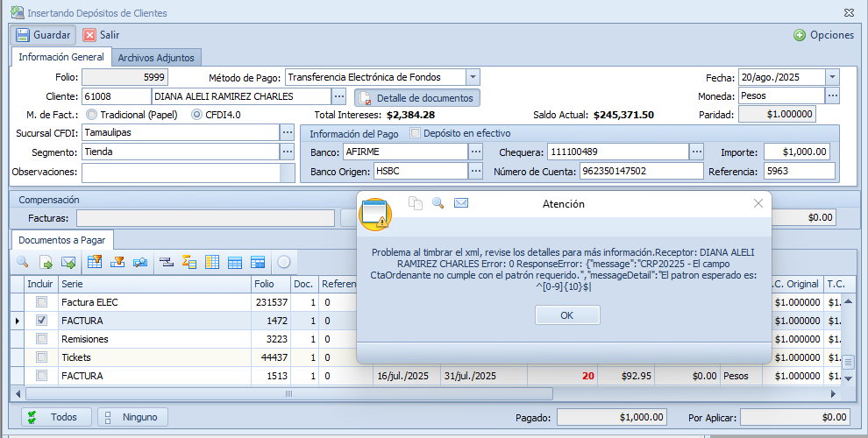Click the horizontal scrollbar of the documents grid
Image resolution: width=868 pixels, height=438 pixels.
coord(289,393)
